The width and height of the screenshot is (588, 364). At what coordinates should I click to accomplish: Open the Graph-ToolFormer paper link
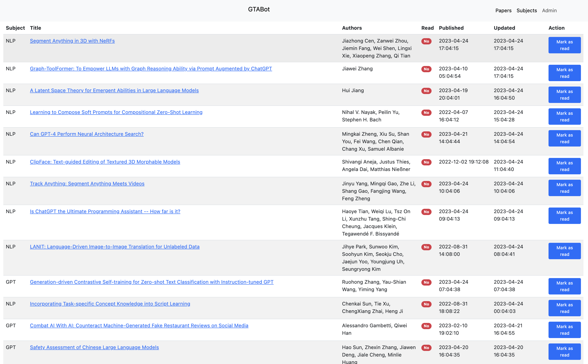pyautogui.click(x=151, y=69)
